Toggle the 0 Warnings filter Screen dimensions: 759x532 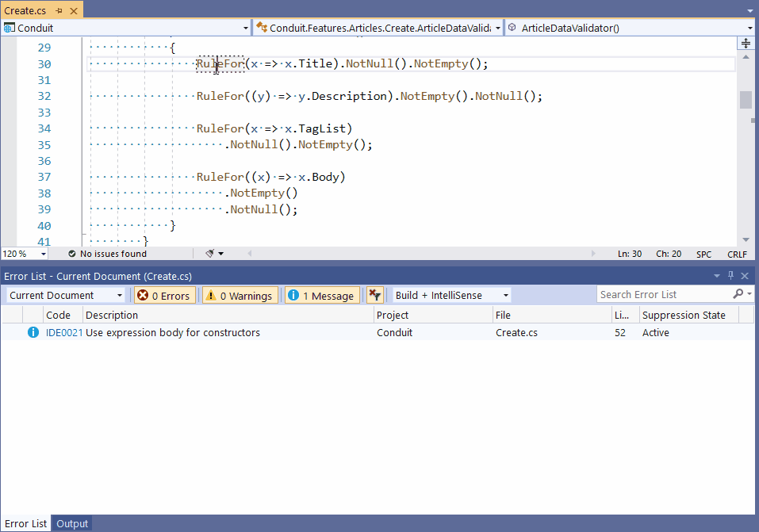coord(239,295)
